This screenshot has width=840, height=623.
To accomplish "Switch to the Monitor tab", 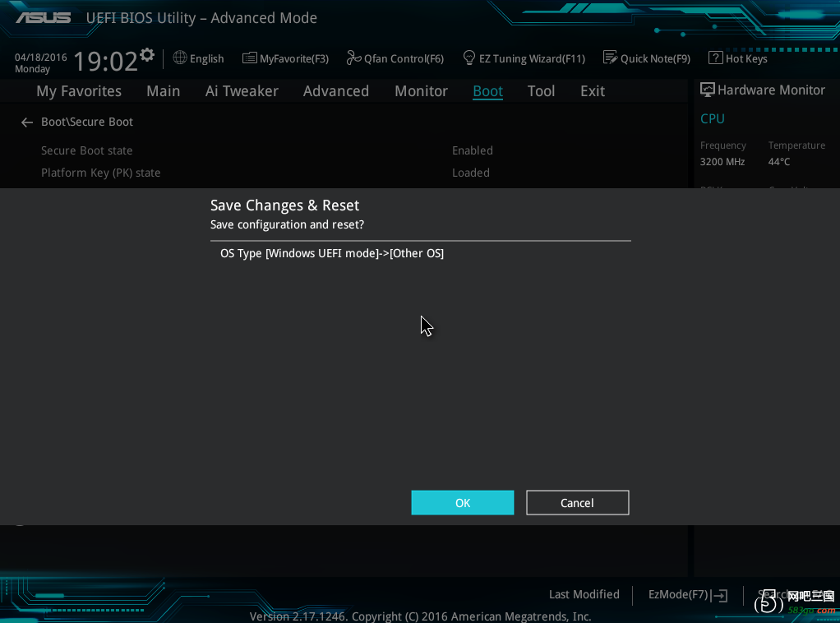I will [x=421, y=91].
